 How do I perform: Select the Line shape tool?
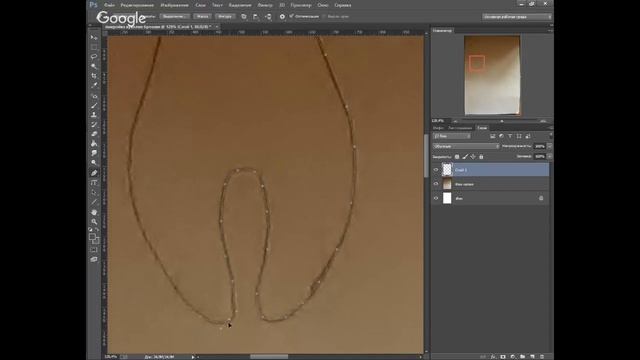coord(94,202)
